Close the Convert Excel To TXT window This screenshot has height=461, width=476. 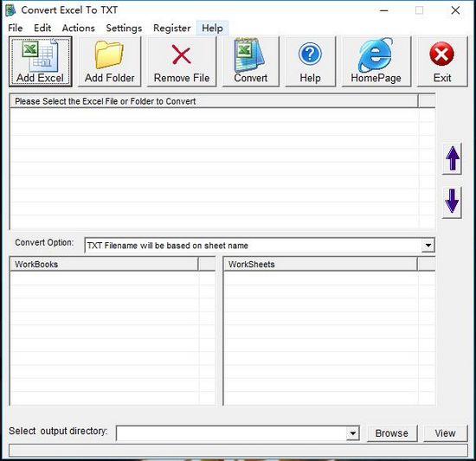click(x=455, y=10)
